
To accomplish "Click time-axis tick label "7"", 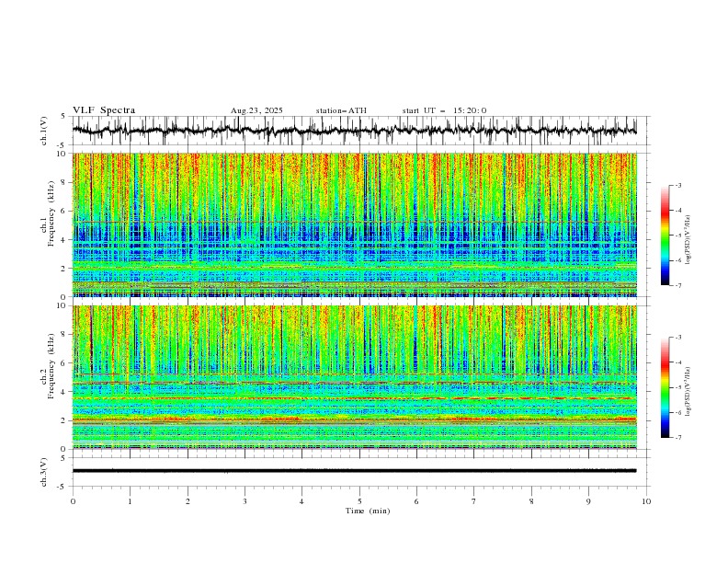I will click(474, 501).
